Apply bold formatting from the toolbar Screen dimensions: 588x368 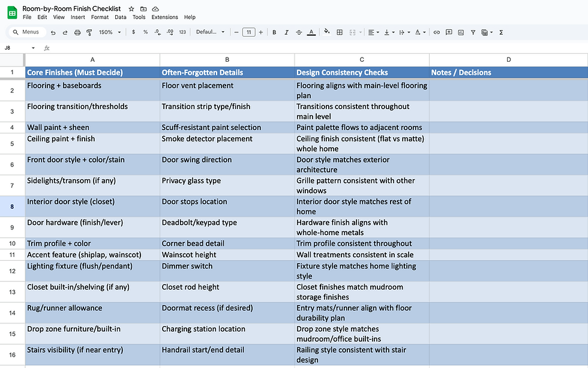tap(274, 32)
